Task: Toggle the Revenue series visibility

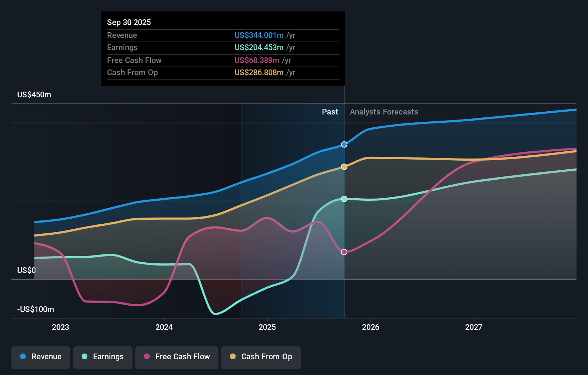Action: pos(40,357)
